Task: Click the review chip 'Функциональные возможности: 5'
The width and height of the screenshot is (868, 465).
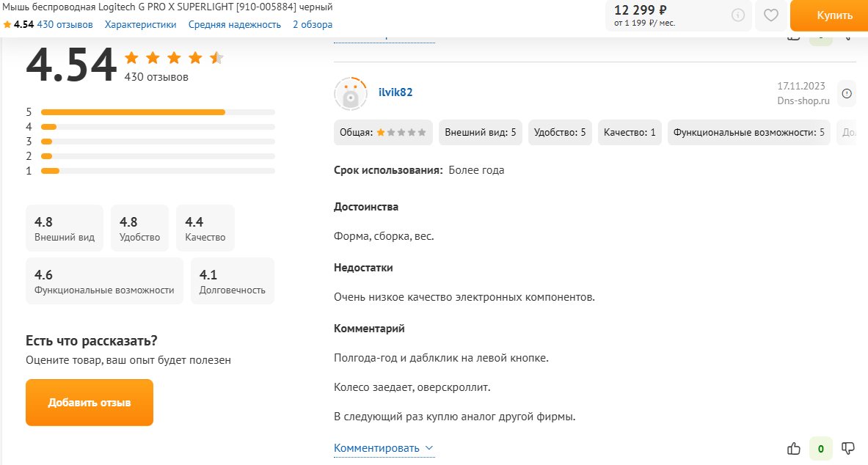Action: click(x=749, y=132)
